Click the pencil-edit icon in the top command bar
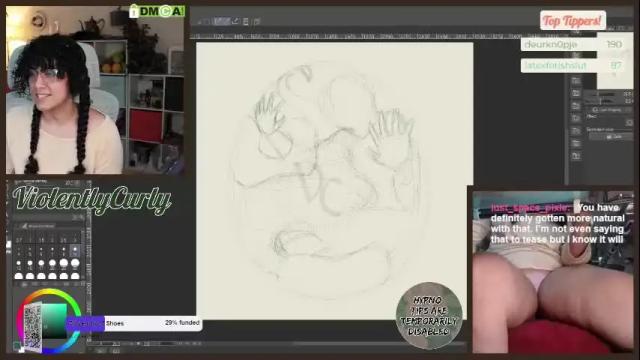Viewport: 640px width, 360px height. pos(236,21)
